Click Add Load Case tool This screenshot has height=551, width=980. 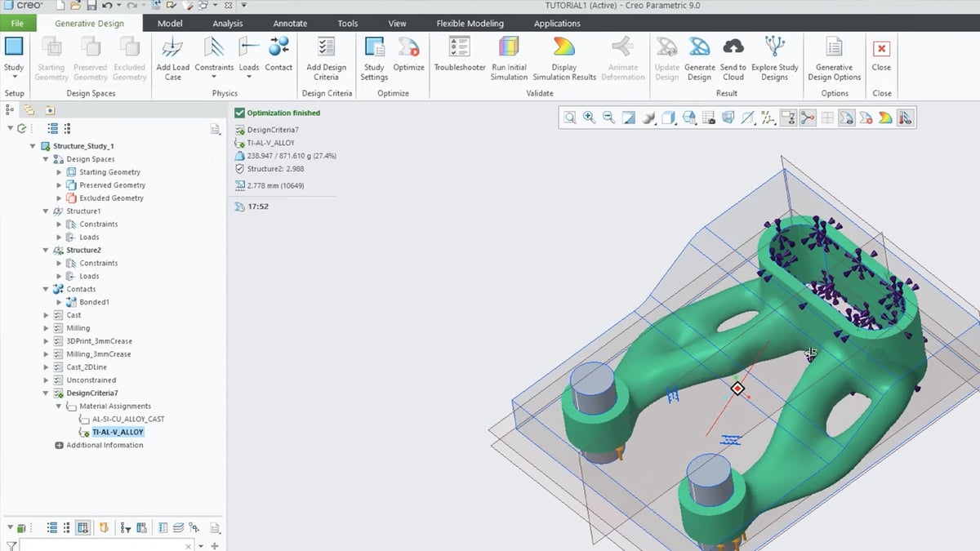(x=173, y=59)
